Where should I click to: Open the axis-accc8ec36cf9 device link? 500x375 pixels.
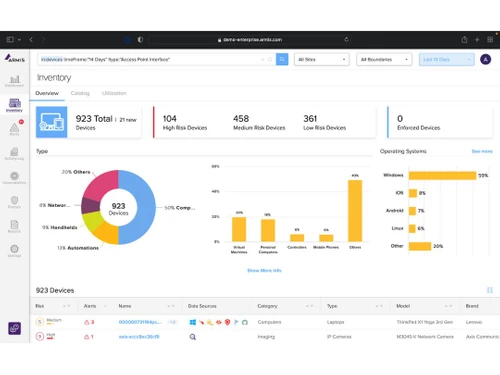tap(139, 337)
